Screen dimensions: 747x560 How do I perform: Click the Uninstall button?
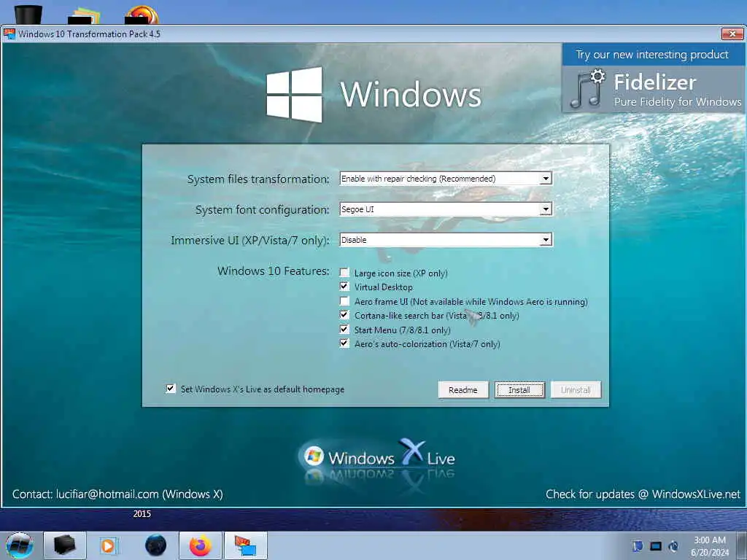pos(576,390)
